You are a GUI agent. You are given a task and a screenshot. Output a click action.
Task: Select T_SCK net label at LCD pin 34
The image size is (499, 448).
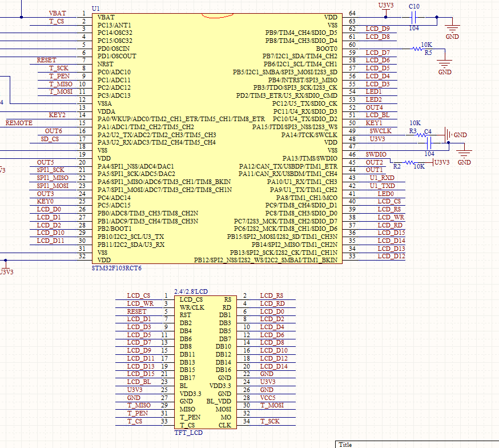270,421
